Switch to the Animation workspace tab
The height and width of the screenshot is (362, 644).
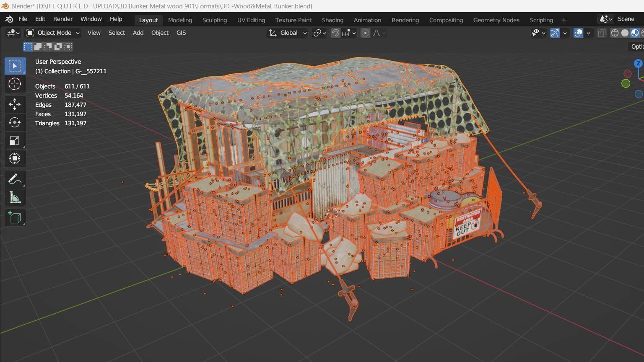pos(367,20)
